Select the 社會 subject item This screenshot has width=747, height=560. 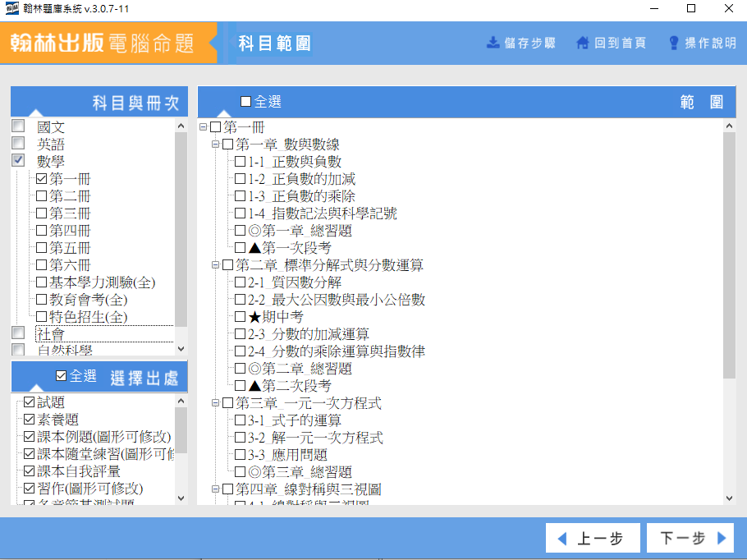point(51,334)
